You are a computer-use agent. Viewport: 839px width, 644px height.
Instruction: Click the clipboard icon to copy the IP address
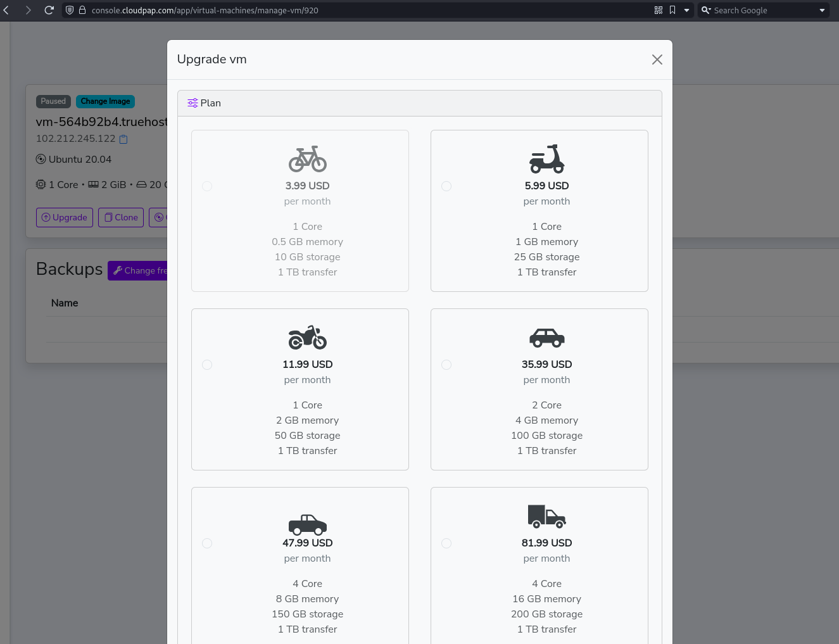pyautogui.click(x=123, y=139)
